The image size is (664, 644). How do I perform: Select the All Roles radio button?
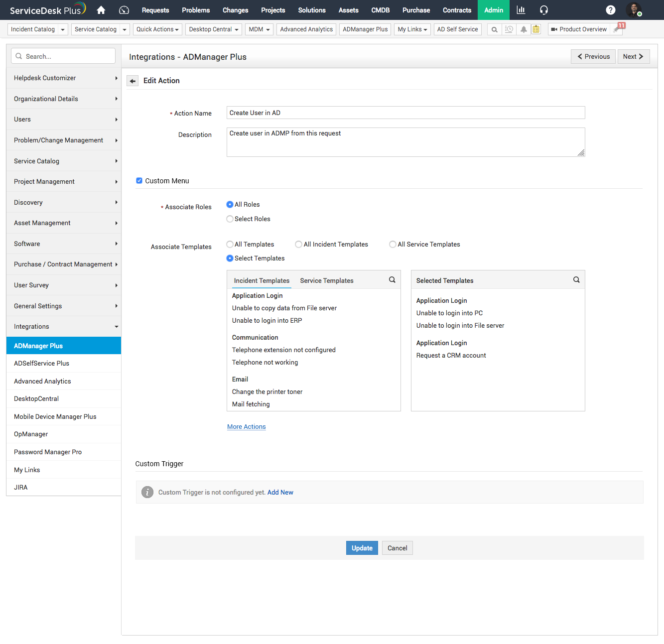coord(230,205)
